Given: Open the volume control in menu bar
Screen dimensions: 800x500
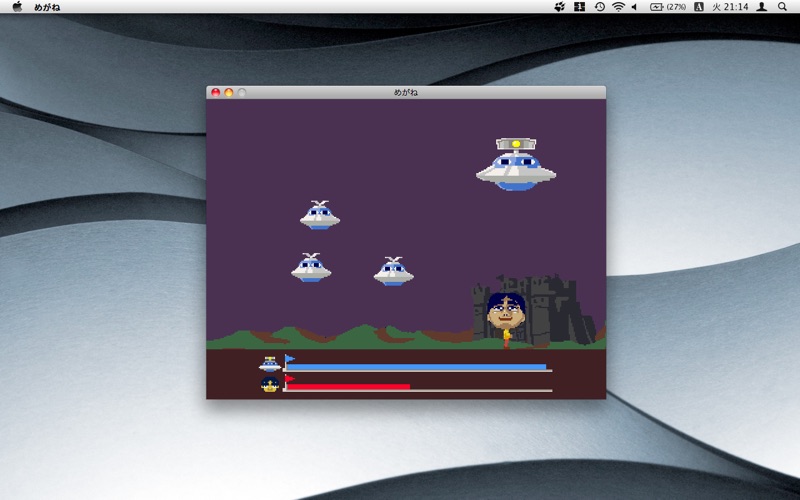Looking at the screenshot, I should coord(634,7).
